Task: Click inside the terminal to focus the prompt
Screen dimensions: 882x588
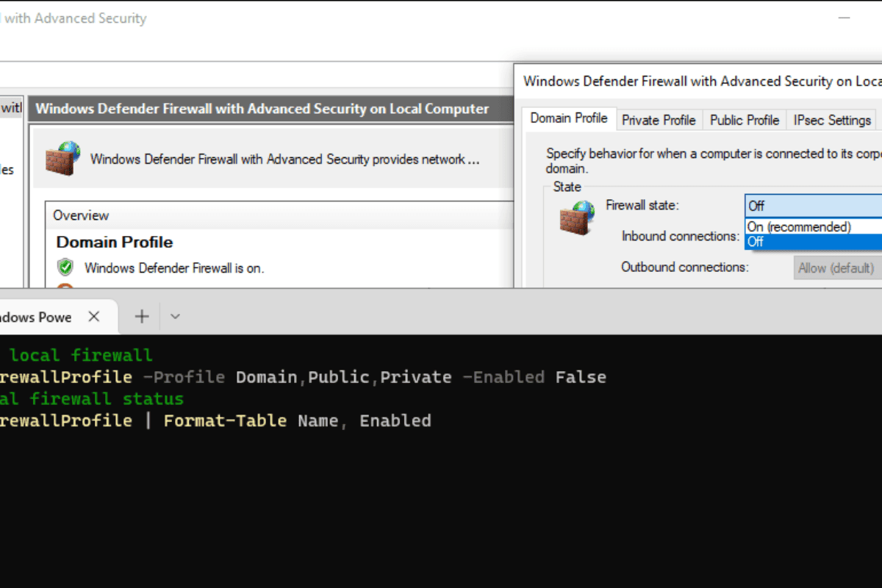Action: (x=367, y=478)
